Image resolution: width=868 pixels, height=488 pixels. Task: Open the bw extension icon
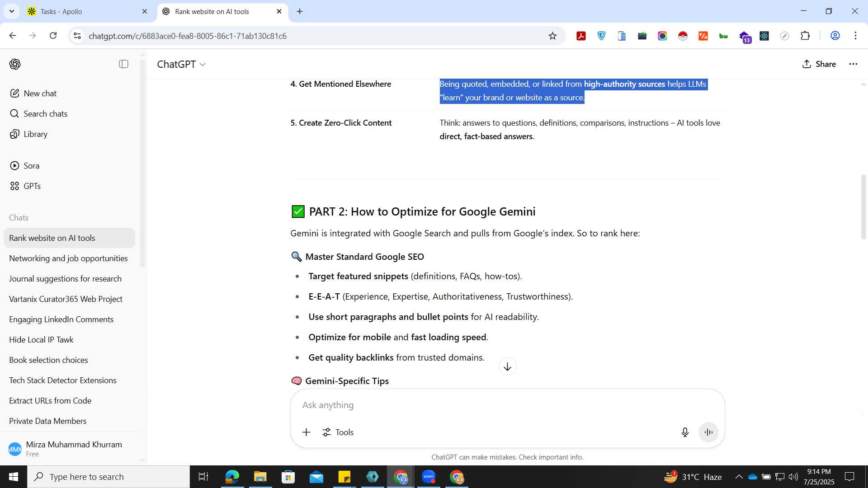coord(723,36)
